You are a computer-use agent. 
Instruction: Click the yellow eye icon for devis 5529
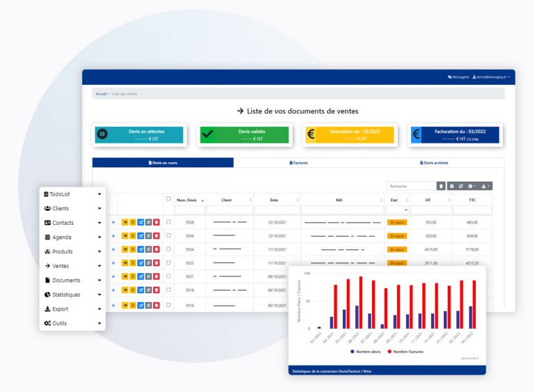coord(125,222)
